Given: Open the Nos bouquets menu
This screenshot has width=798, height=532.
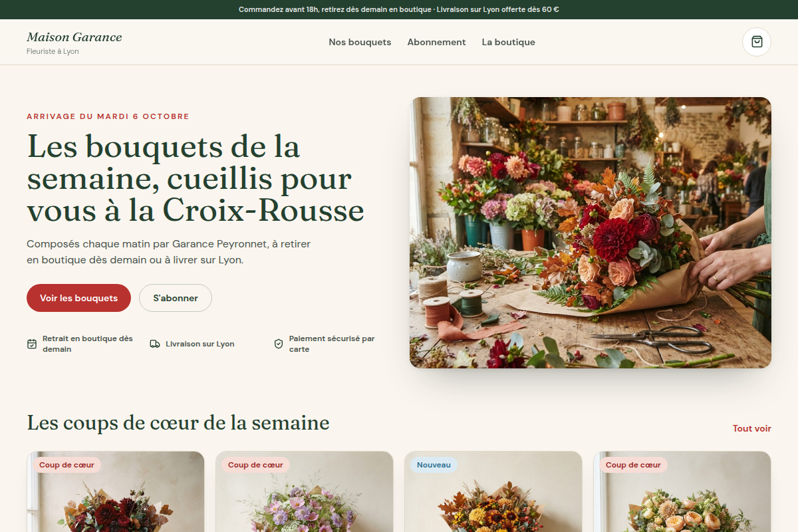Looking at the screenshot, I should tap(360, 42).
